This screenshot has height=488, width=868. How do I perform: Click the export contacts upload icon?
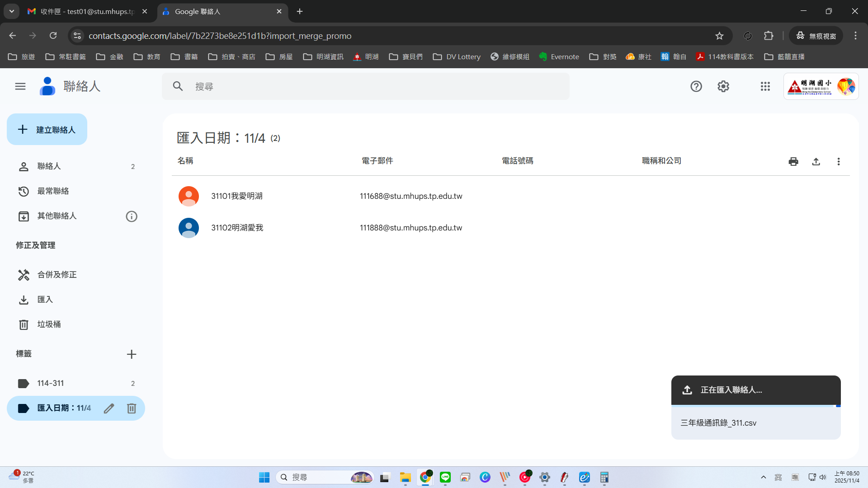point(816,161)
